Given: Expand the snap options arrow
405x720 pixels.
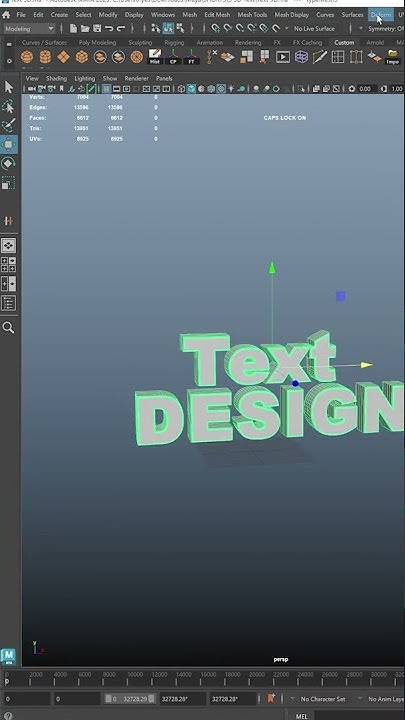Looking at the screenshot, I should point(287,28).
